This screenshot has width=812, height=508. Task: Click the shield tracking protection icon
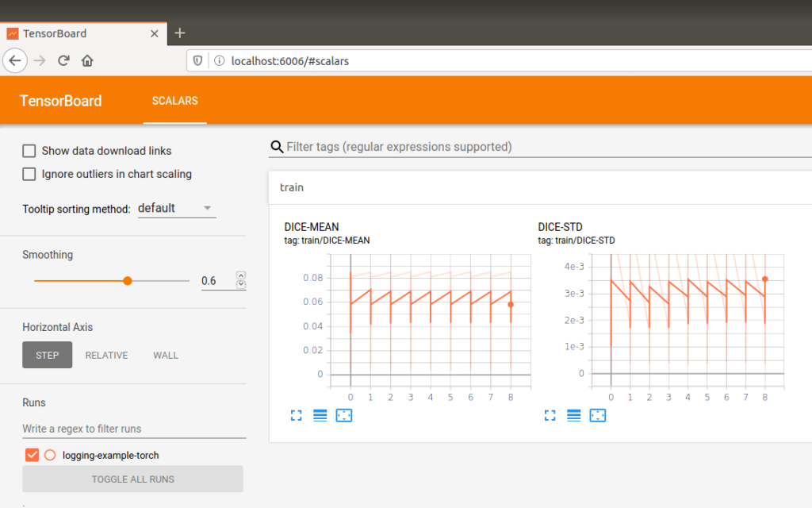coord(197,60)
